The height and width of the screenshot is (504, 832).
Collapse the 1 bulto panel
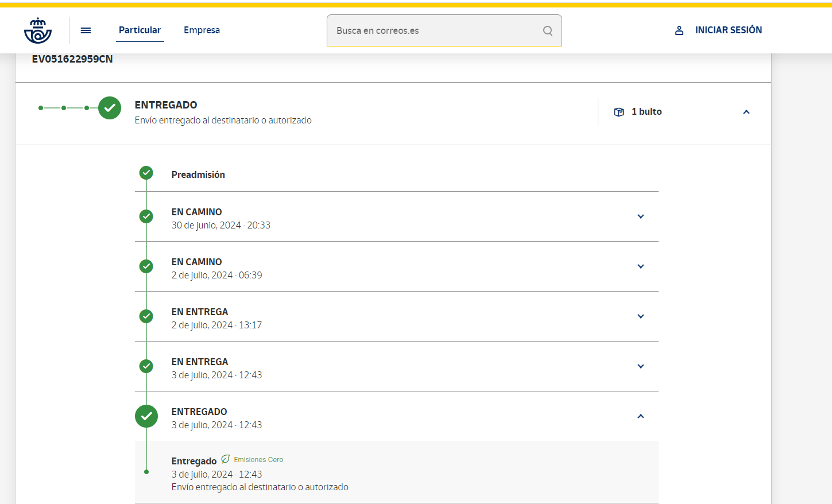[x=746, y=112]
